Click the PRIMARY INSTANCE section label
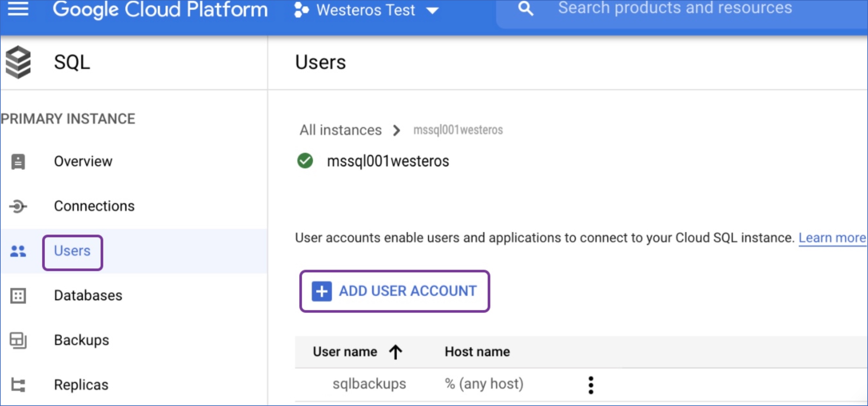Image resolution: width=868 pixels, height=406 pixels. [x=68, y=119]
